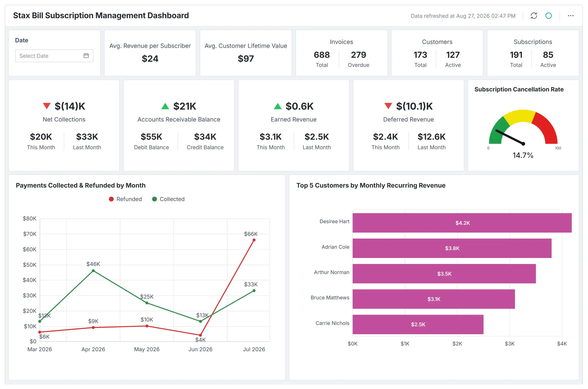Click $33K Last Month under Net Collections
This screenshot has height=389, width=588.
click(x=87, y=137)
